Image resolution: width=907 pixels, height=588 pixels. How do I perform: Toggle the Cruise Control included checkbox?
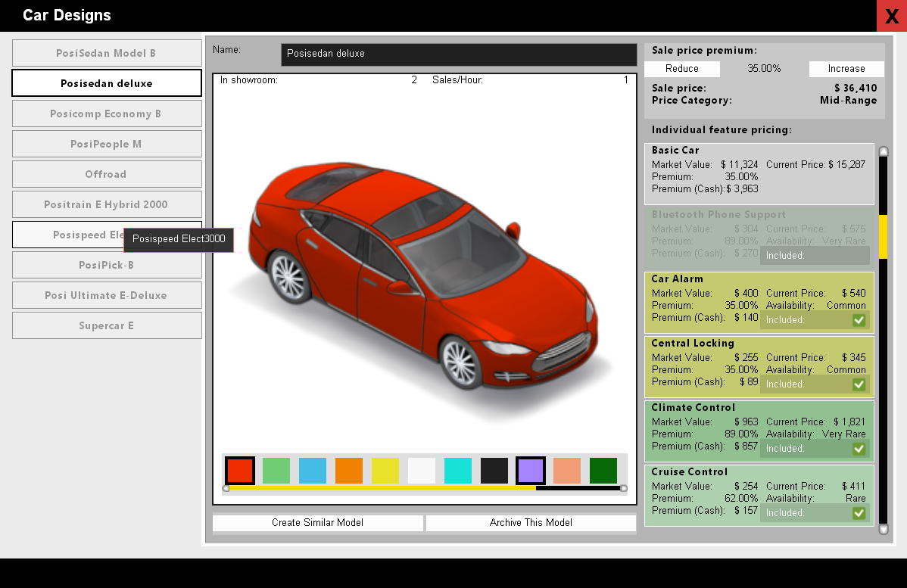pos(859,513)
